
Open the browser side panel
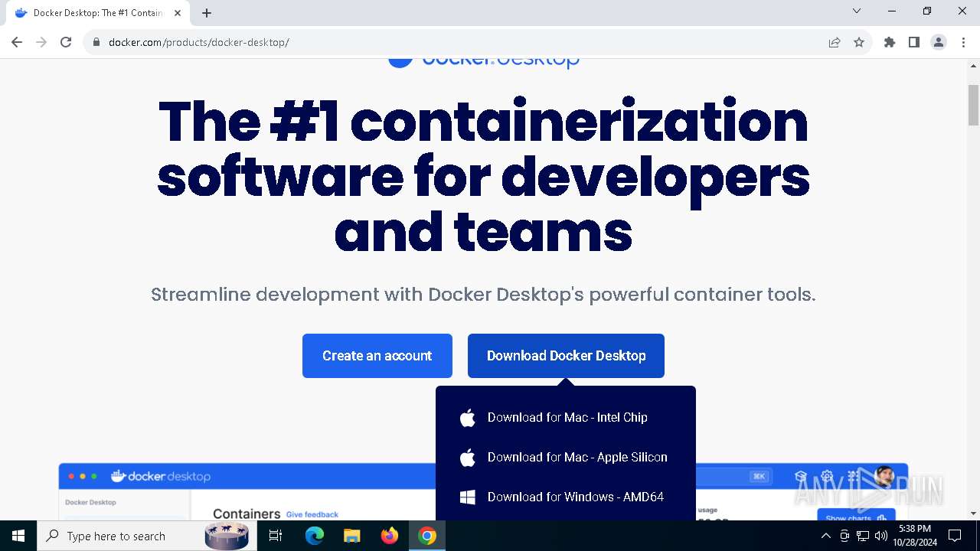tap(913, 42)
